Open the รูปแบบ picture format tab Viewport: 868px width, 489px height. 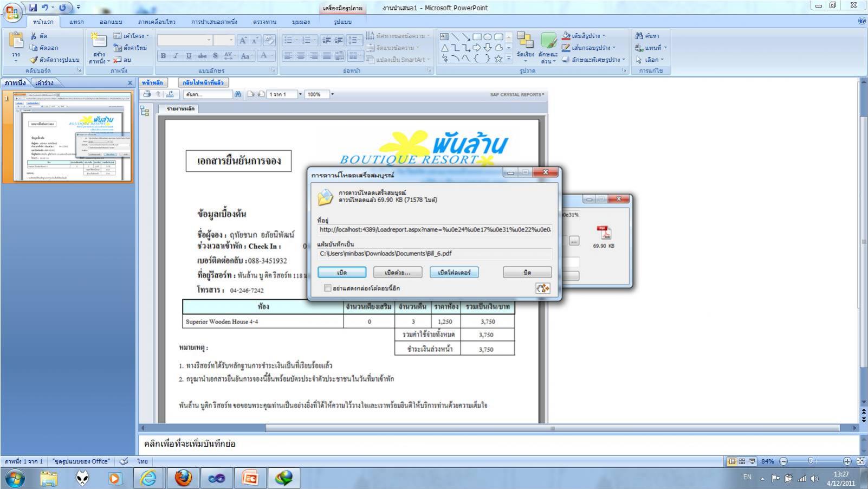[x=342, y=22]
